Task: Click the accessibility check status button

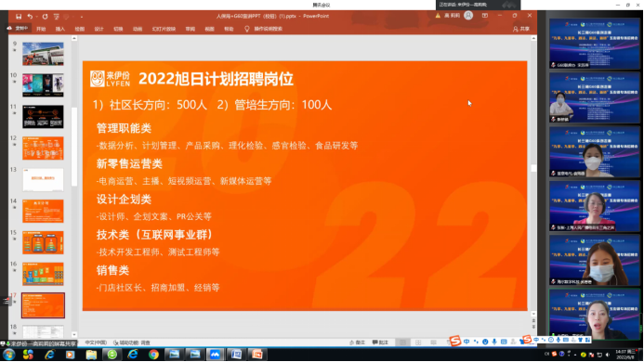Action: click(132, 343)
